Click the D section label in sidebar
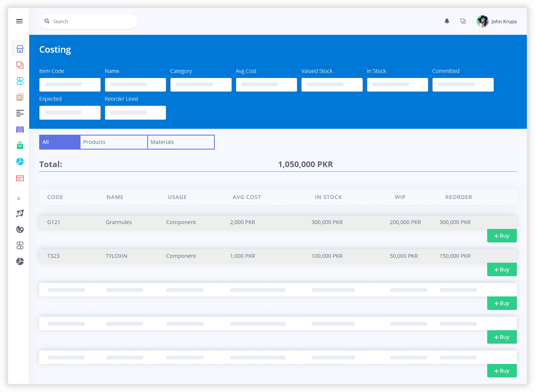 [x=19, y=198]
